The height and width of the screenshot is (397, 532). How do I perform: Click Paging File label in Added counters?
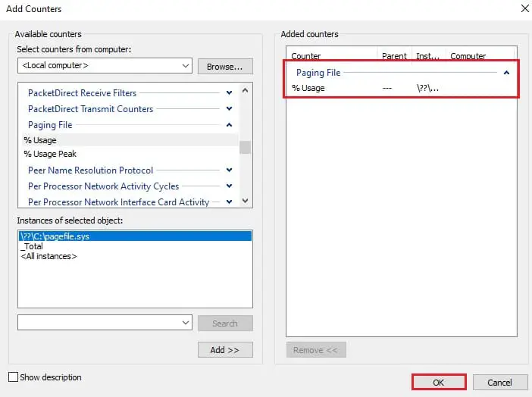(318, 72)
